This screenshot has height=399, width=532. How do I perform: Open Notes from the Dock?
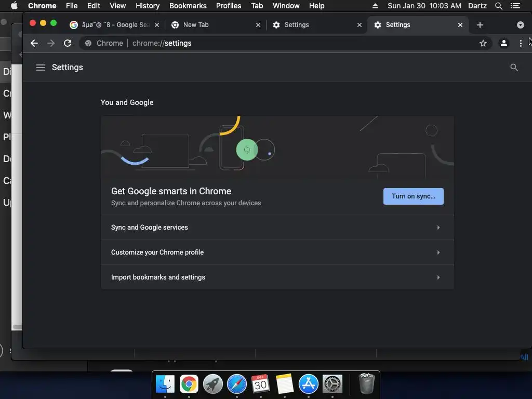[x=284, y=384]
